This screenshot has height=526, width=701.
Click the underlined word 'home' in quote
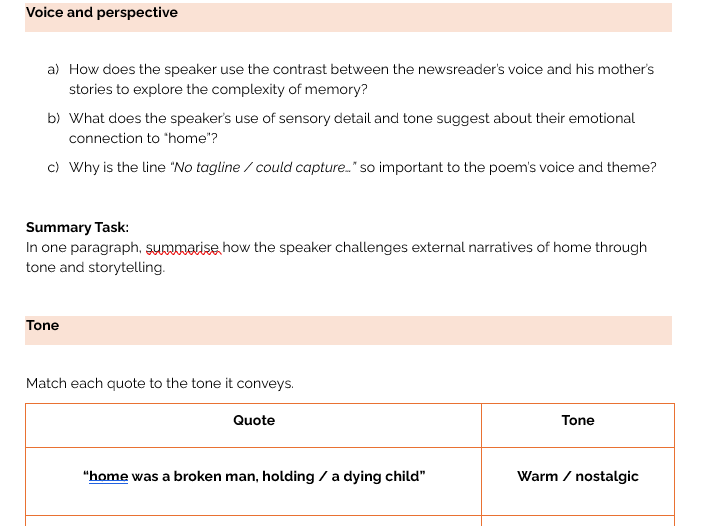pos(108,476)
